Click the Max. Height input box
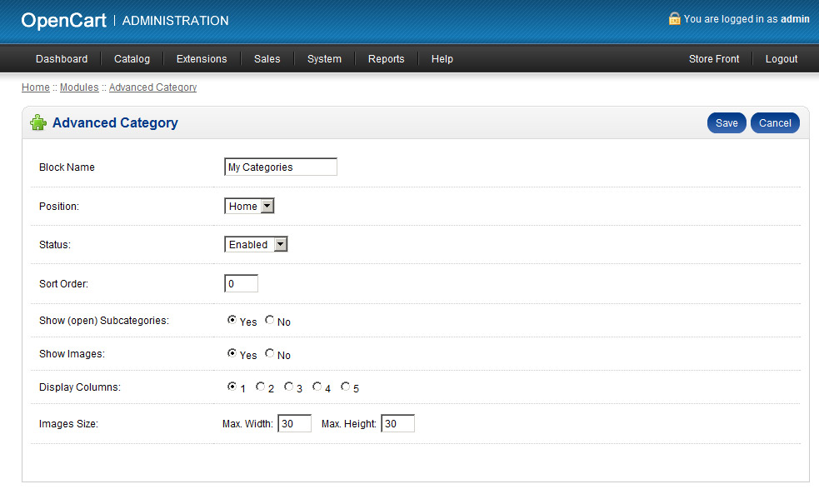 pos(398,423)
